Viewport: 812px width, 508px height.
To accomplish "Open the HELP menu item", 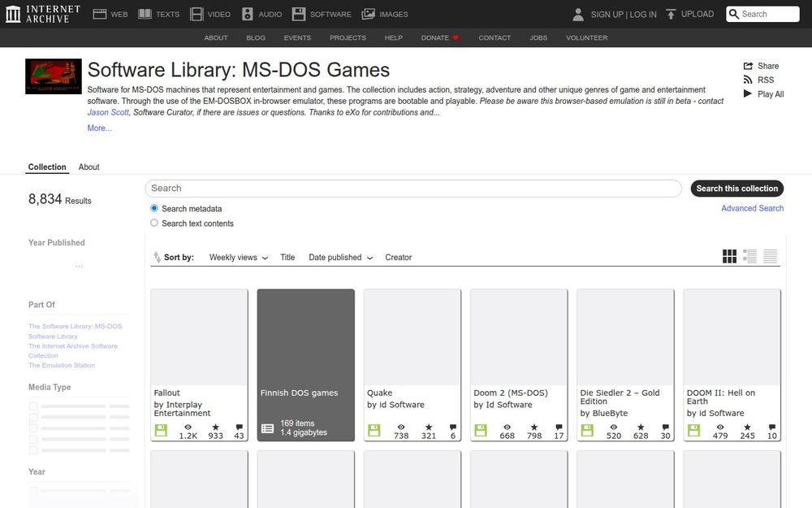I will coord(394,38).
